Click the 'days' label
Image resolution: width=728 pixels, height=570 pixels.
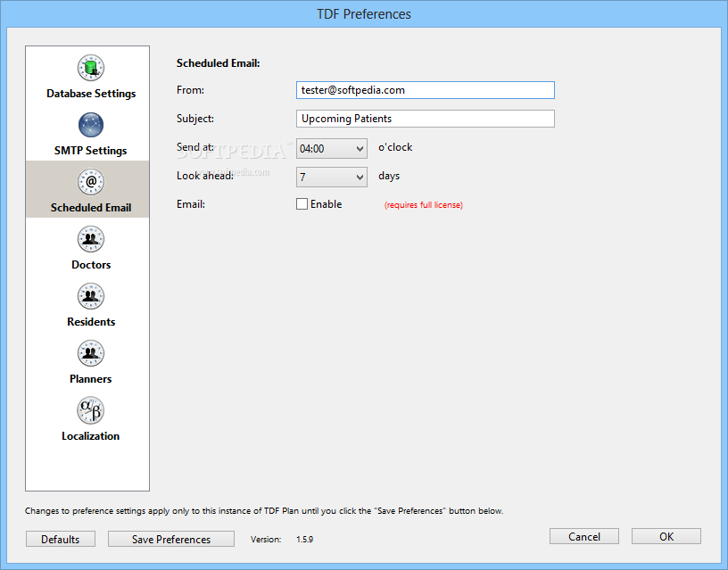coord(389,176)
